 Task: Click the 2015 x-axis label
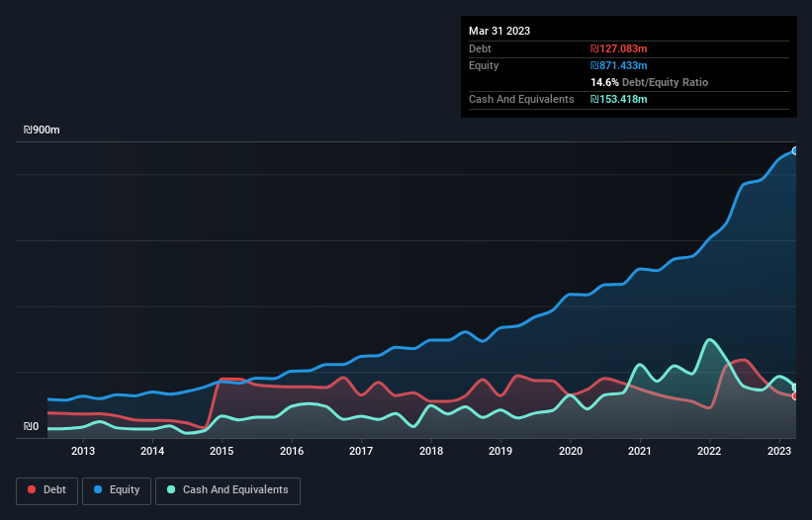pos(222,452)
